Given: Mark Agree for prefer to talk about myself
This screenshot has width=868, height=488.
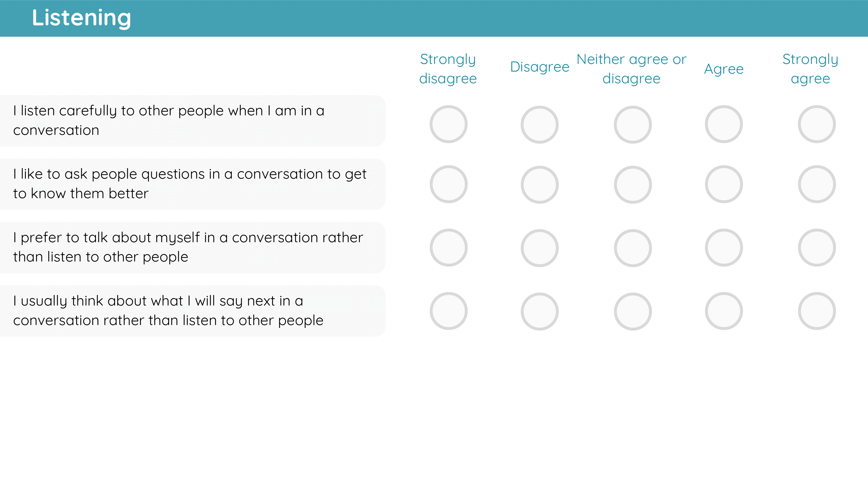Looking at the screenshot, I should click(724, 247).
